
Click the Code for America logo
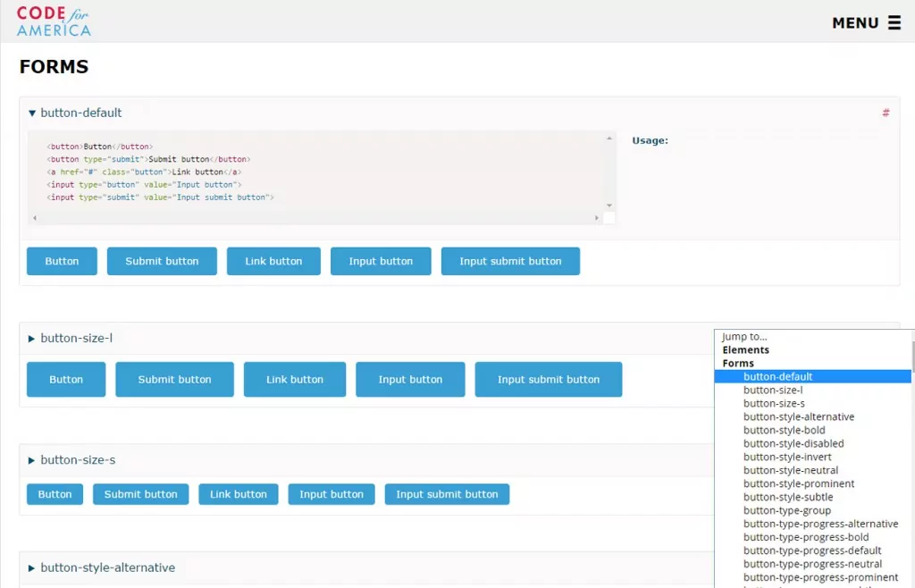tap(54, 21)
